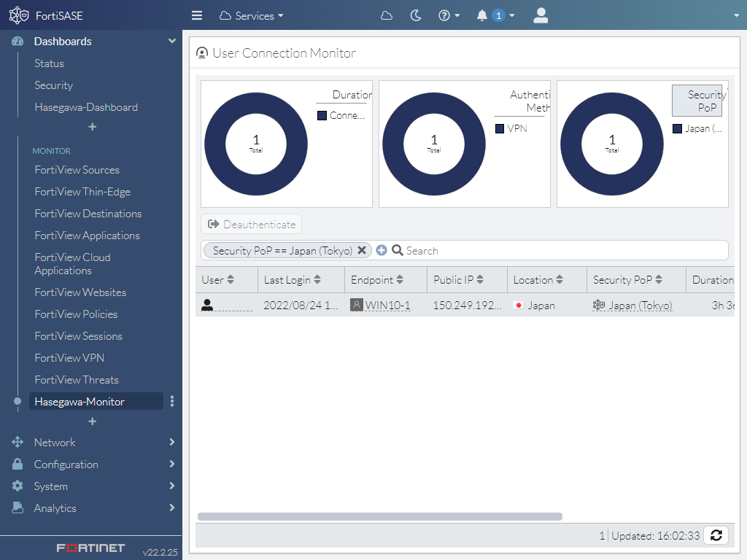Click the WIN10-1 endpoint link
The height and width of the screenshot is (560, 747).
pos(387,306)
